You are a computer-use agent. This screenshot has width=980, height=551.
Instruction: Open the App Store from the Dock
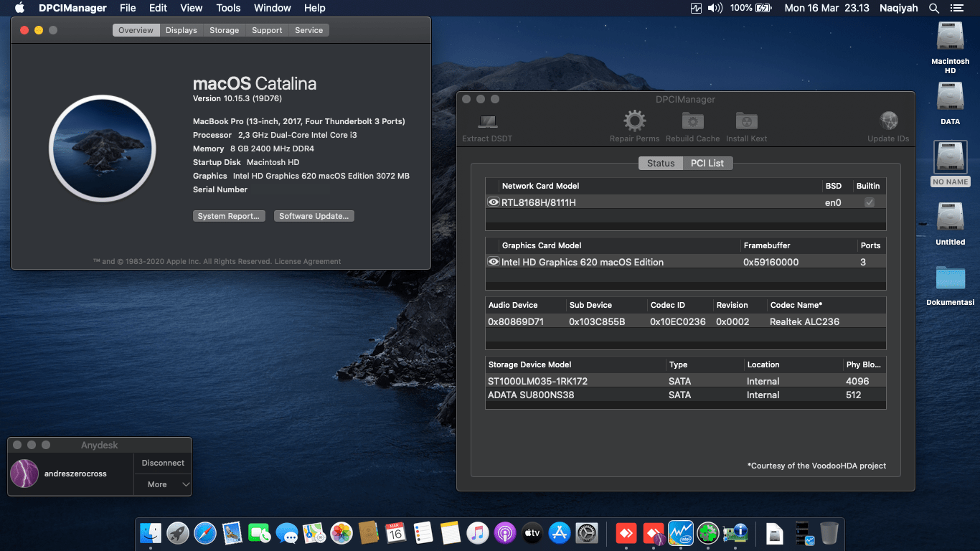[x=560, y=532]
